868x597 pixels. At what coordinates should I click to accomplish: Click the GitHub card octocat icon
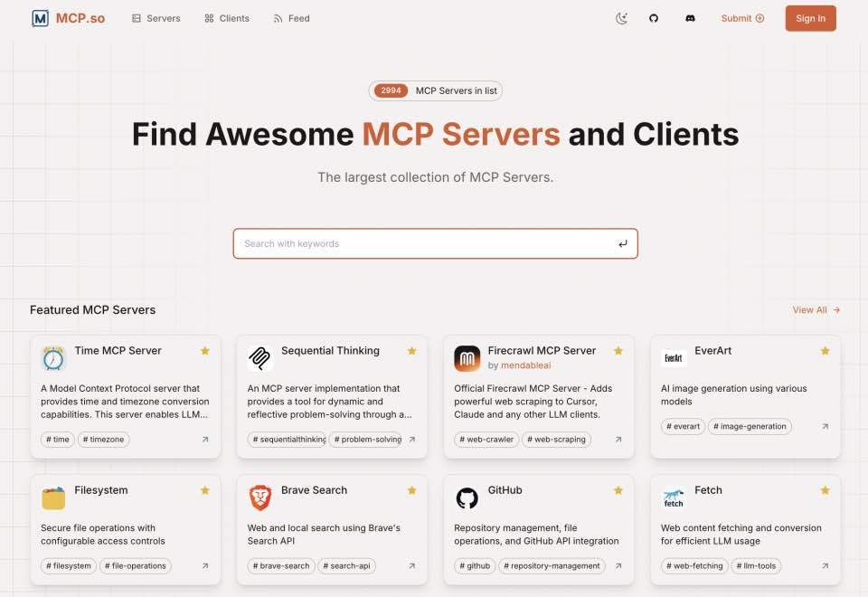(x=467, y=497)
